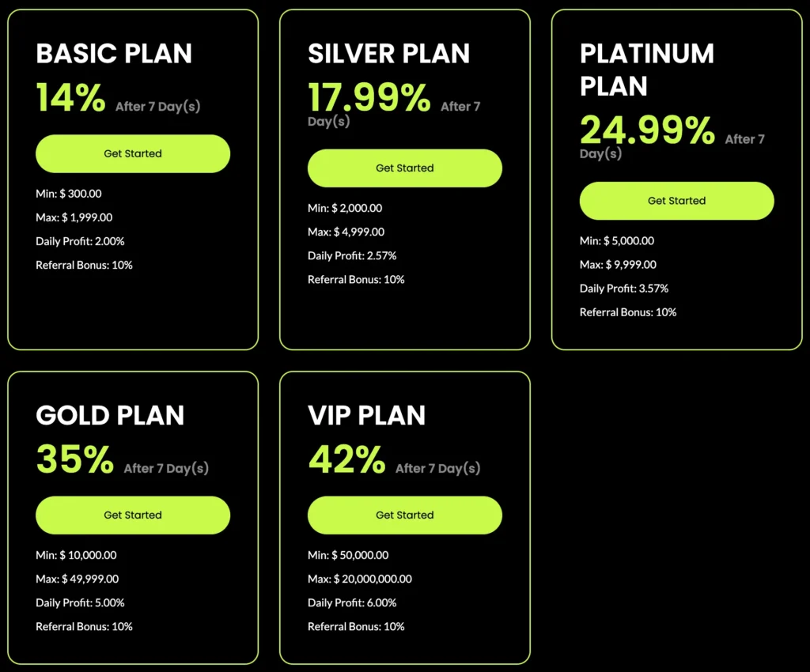Click the VIP Plan max $20,000,000.00 line
This screenshot has width=810, height=672.
[x=359, y=579]
